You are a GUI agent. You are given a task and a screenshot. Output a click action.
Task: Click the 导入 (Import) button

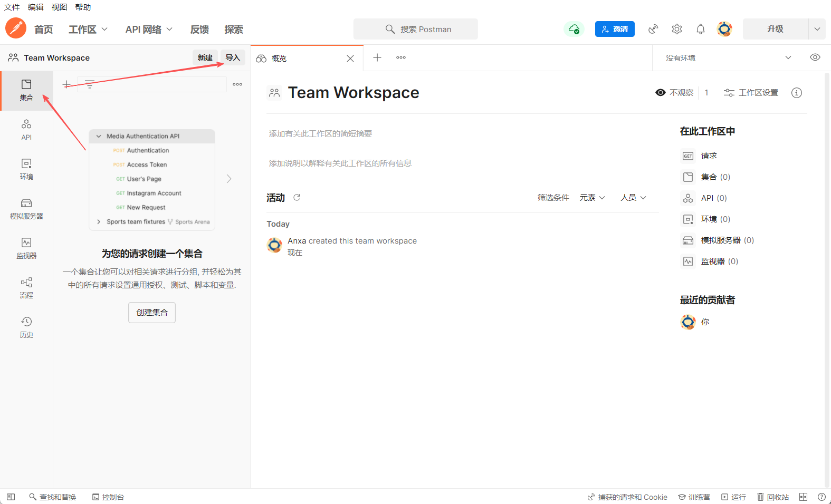233,57
